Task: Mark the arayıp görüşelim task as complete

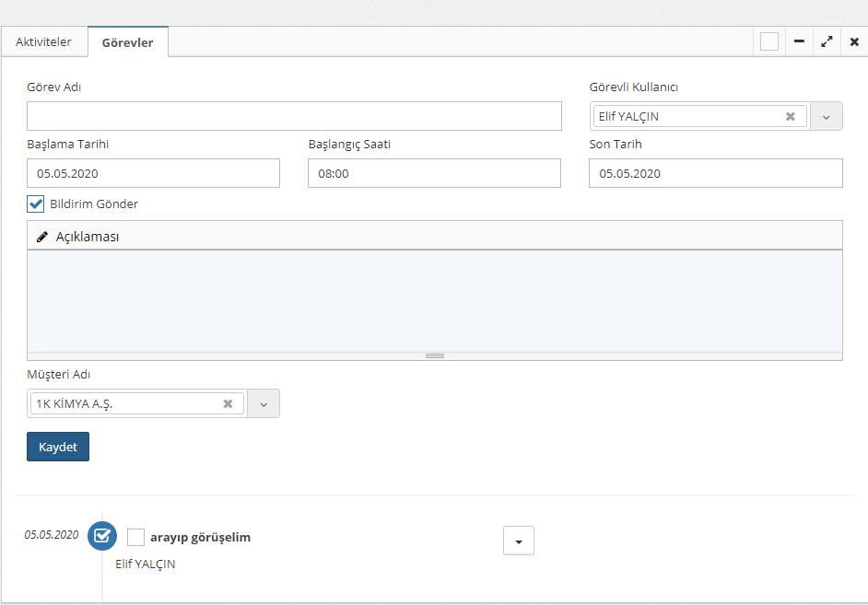Action: [136, 537]
